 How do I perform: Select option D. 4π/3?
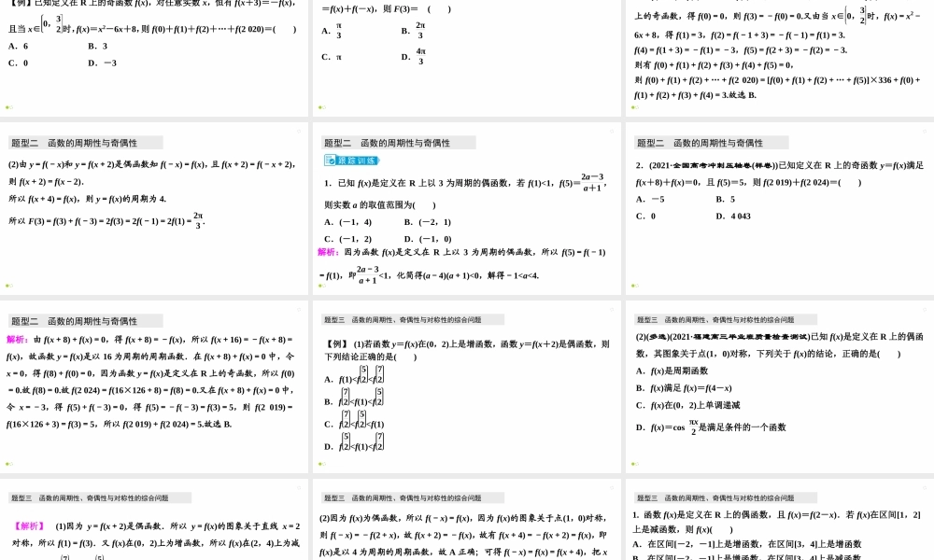pos(414,57)
